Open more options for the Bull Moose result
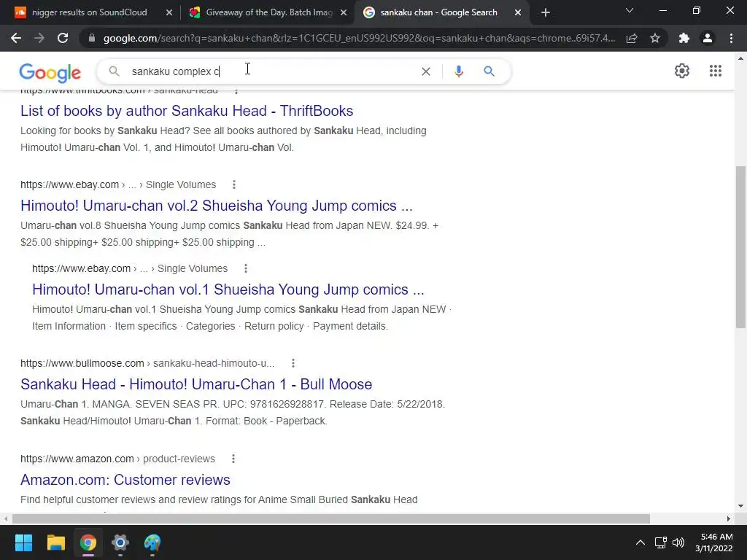 [293, 363]
